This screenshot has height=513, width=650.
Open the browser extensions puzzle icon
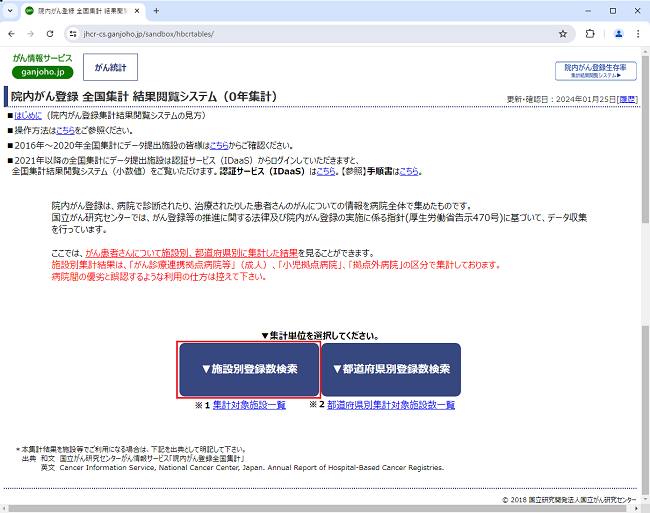tap(590, 33)
